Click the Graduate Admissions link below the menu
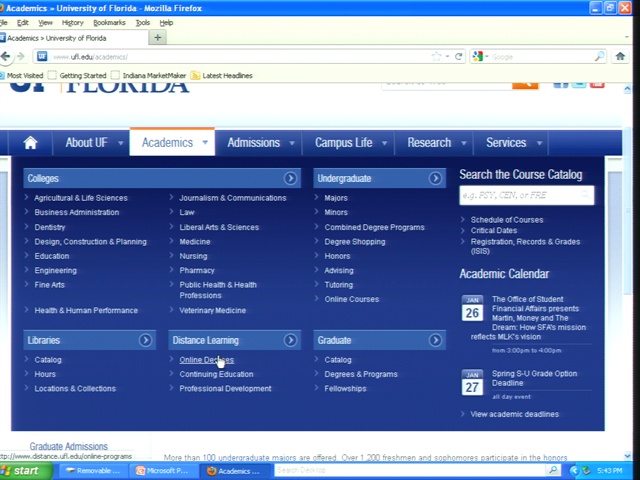Image resolution: width=640 pixels, height=480 pixels. pos(69,447)
